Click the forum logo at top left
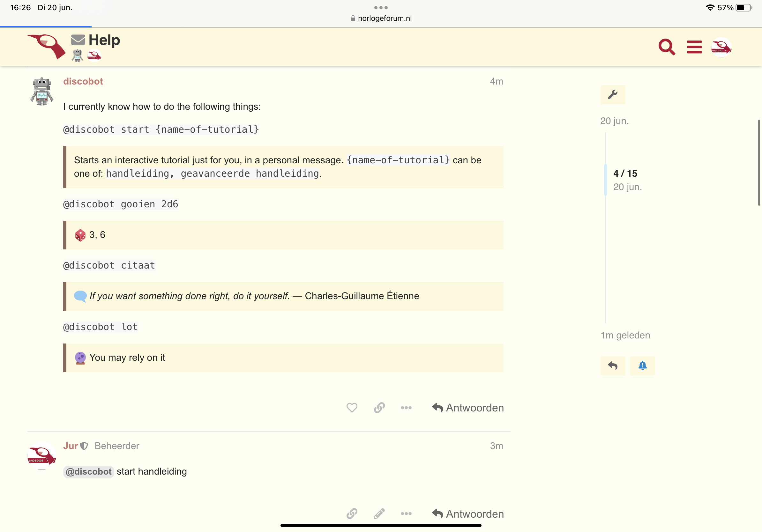This screenshot has width=762, height=532. [x=47, y=47]
